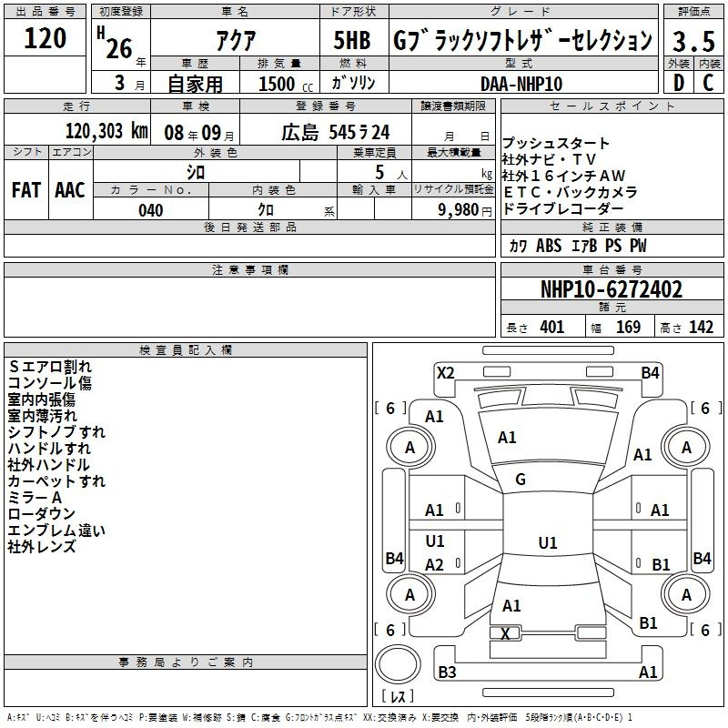Click interior grade C
The width and height of the screenshot is (728, 728).
click(708, 83)
